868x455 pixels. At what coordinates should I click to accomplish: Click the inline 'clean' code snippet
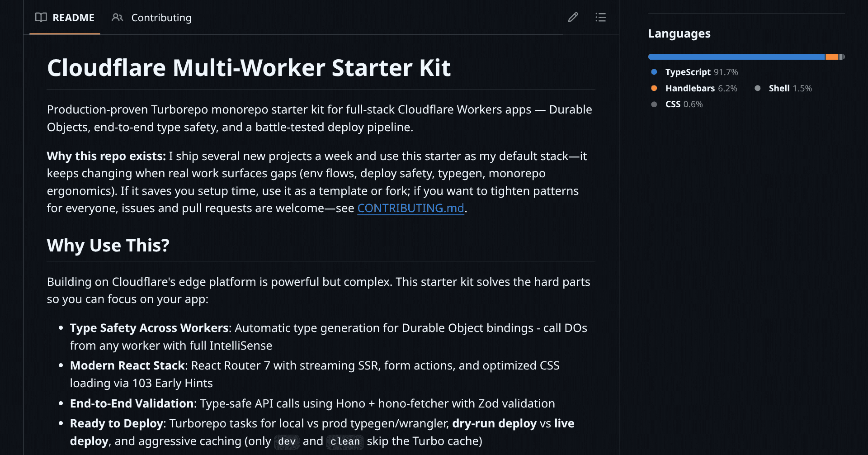[345, 441]
